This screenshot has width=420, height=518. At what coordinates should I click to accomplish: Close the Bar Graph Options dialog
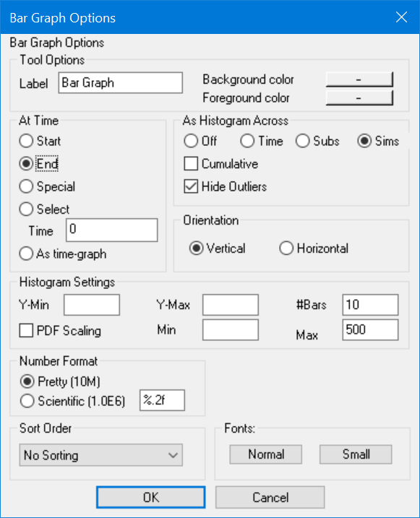[401, 17]
